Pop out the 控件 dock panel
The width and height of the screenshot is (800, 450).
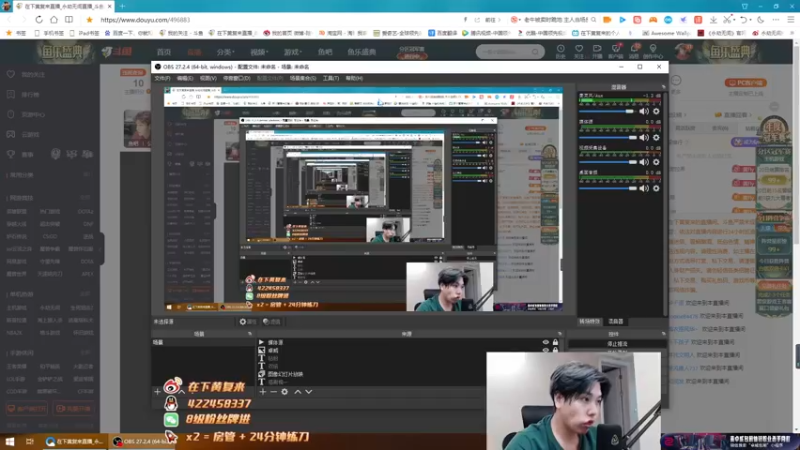pyautogui.click(x=663, y=334)
